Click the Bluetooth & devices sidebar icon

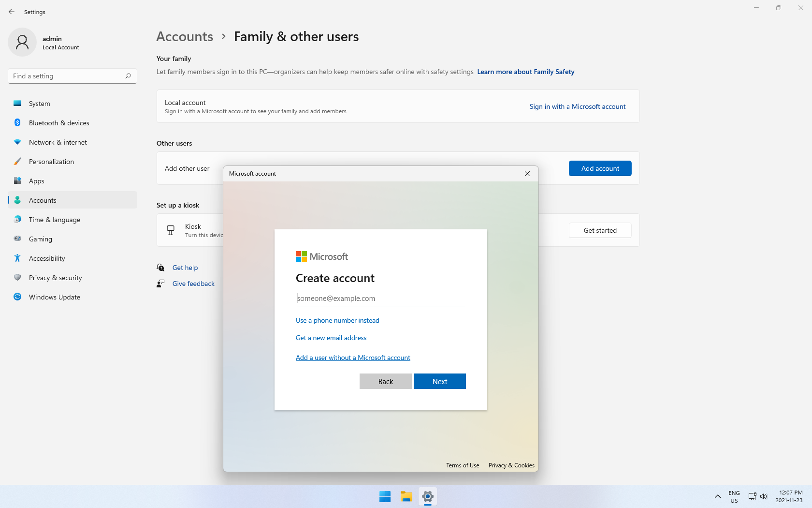17,123
